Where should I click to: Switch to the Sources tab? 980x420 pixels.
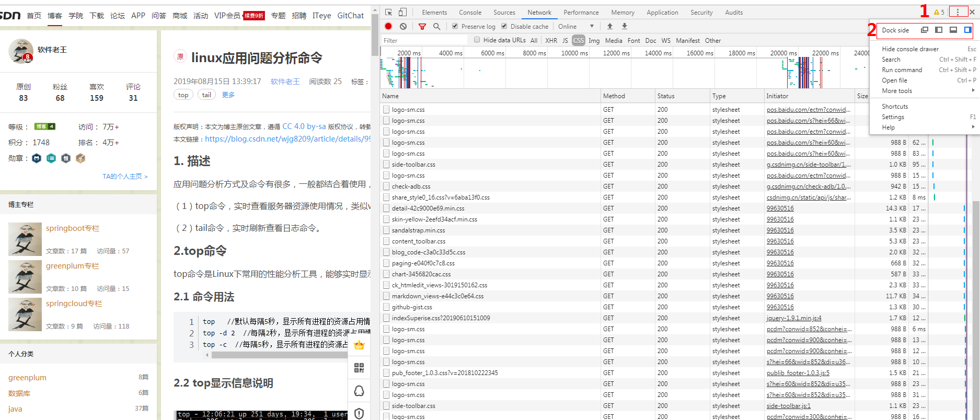pos(504,13)
